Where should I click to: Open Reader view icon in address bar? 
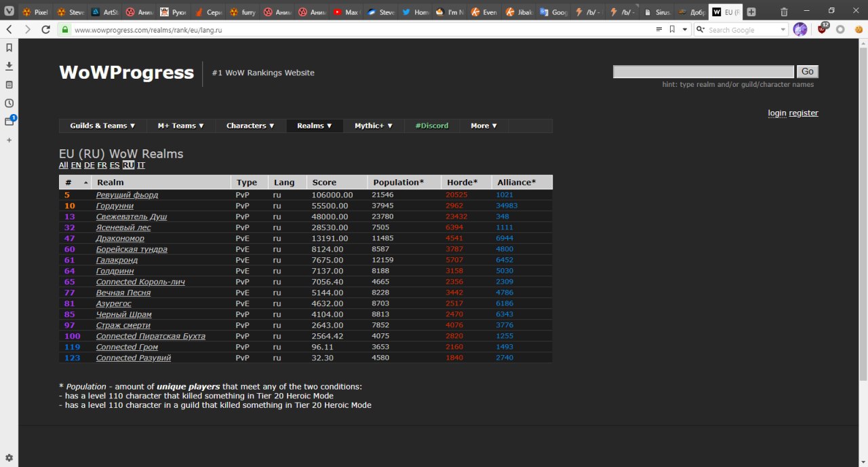[659, 30]
